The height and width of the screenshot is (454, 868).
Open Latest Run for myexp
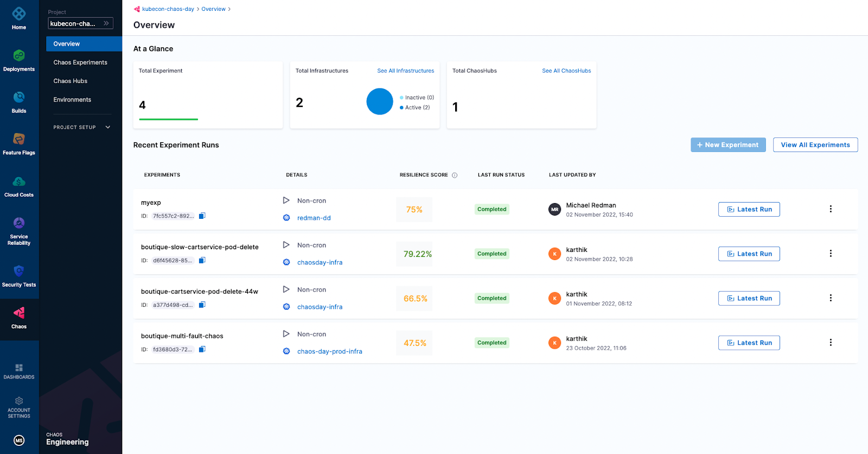pyautogui.click(x=749, y=209)
